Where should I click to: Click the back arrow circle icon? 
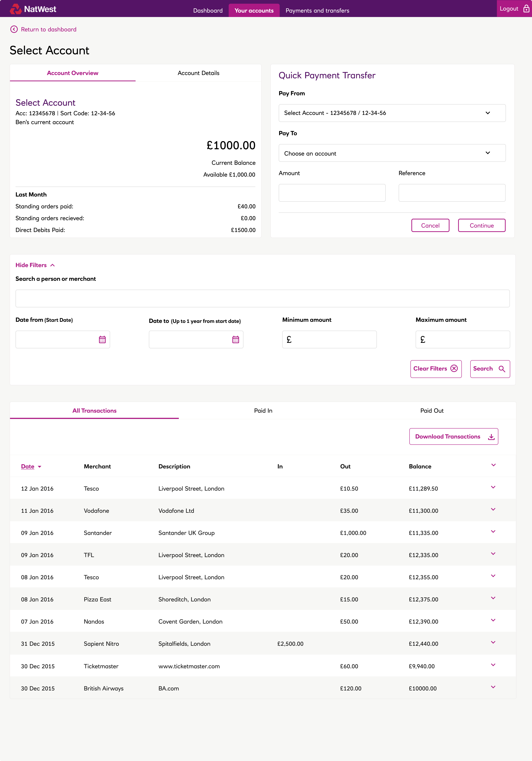pos(14,29)
